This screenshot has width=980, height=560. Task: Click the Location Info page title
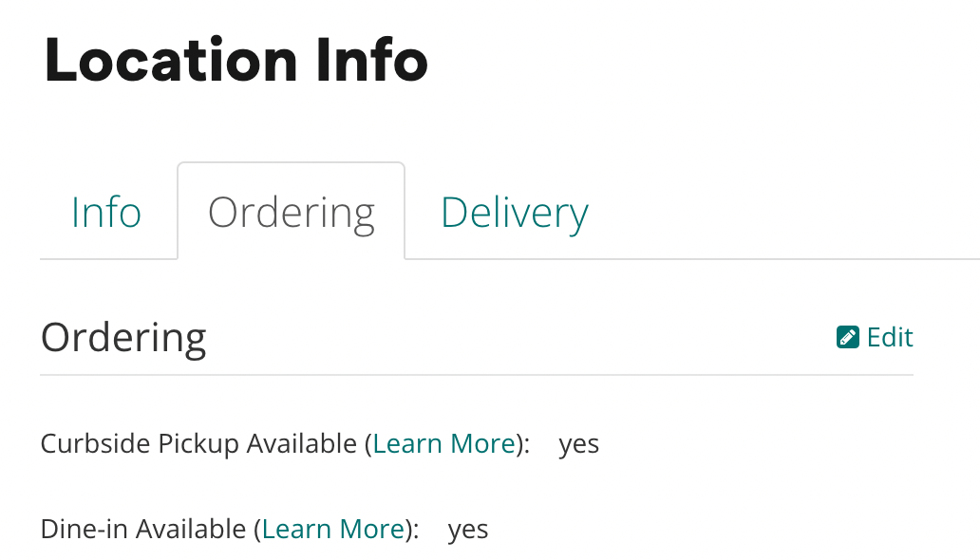tap(236, 60)
